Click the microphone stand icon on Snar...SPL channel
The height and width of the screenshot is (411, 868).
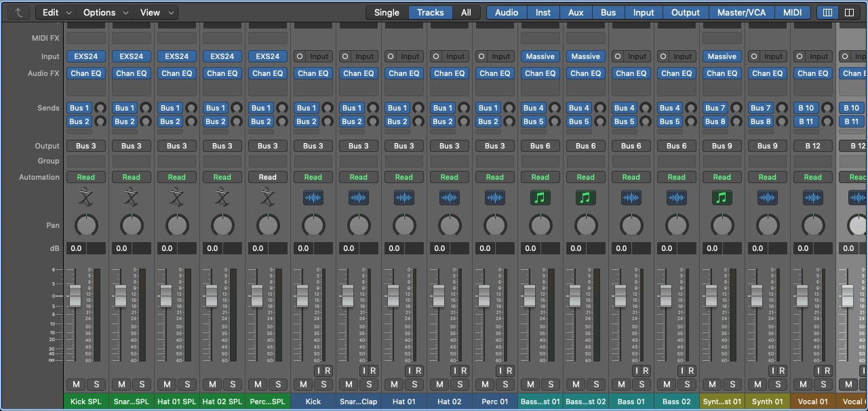click(x=131, y=197)
